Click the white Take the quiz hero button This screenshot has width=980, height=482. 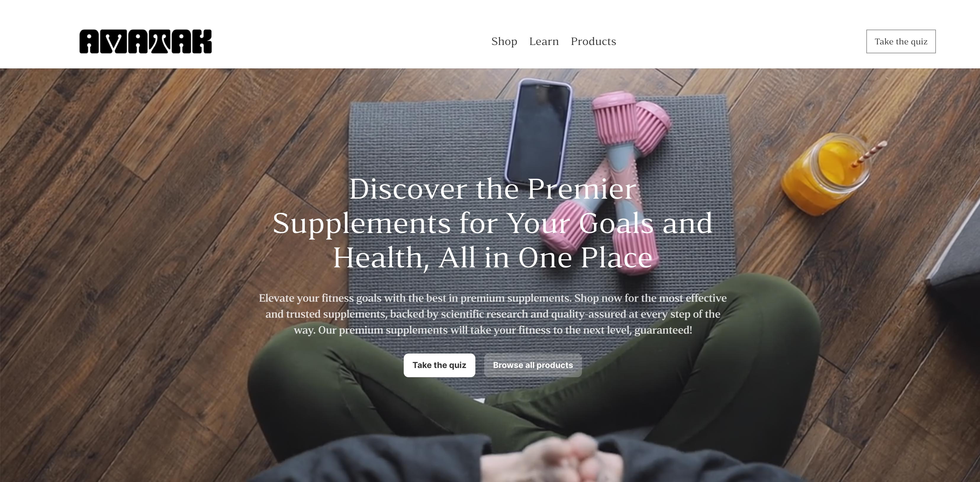click(439, 365)
